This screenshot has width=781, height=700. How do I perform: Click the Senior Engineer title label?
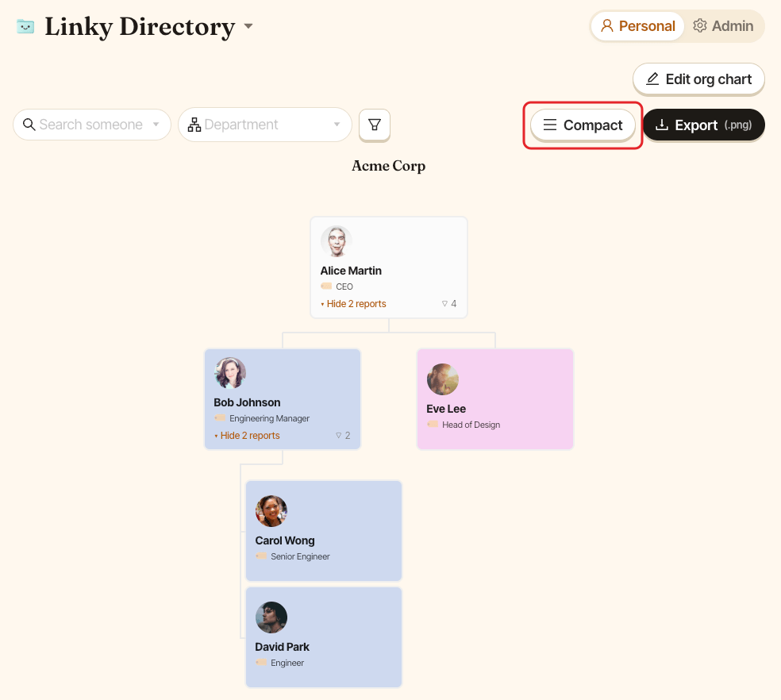coord(300,556)
